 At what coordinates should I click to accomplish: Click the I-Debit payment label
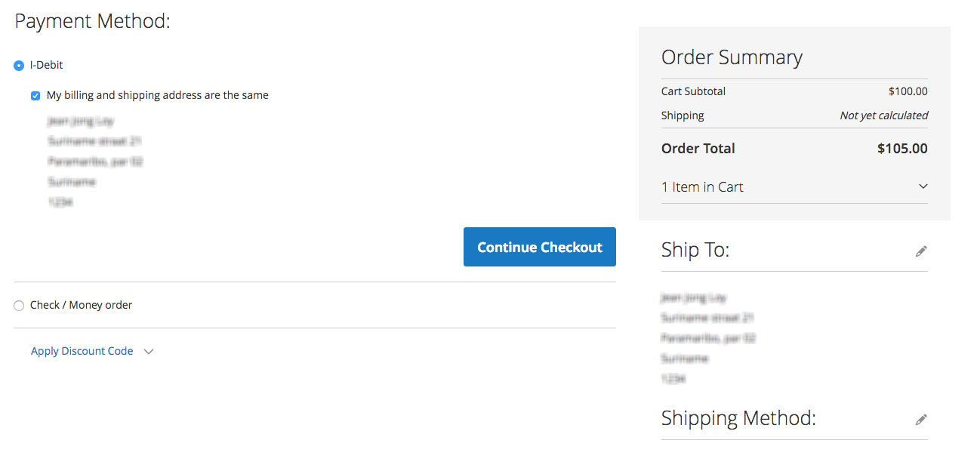click(x=47, y=66)
